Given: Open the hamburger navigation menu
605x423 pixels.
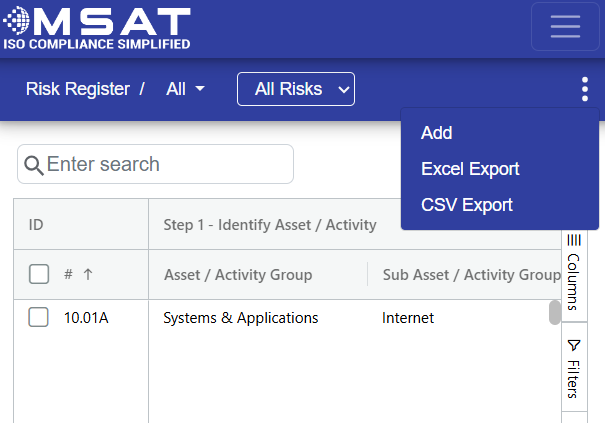Looking at the screenshot, I should pyautogui.click(x=565, y=27).
